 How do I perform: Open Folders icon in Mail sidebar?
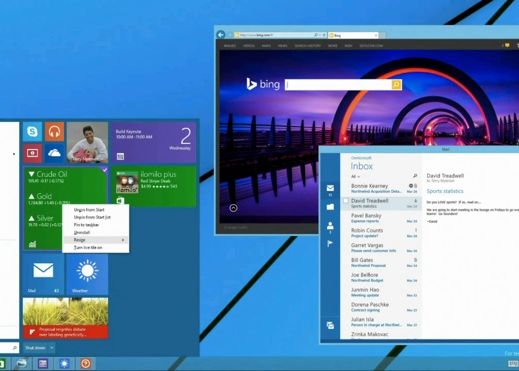(x=330, y=207)
